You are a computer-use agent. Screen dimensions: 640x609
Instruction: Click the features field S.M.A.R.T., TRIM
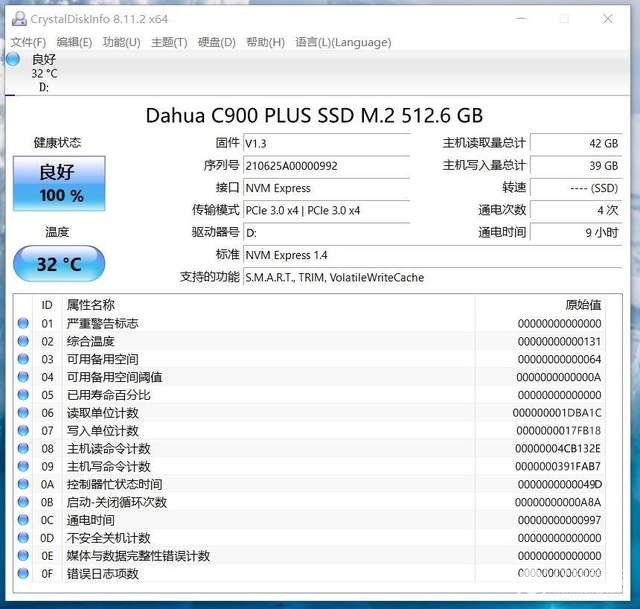(x=433, y=278)
